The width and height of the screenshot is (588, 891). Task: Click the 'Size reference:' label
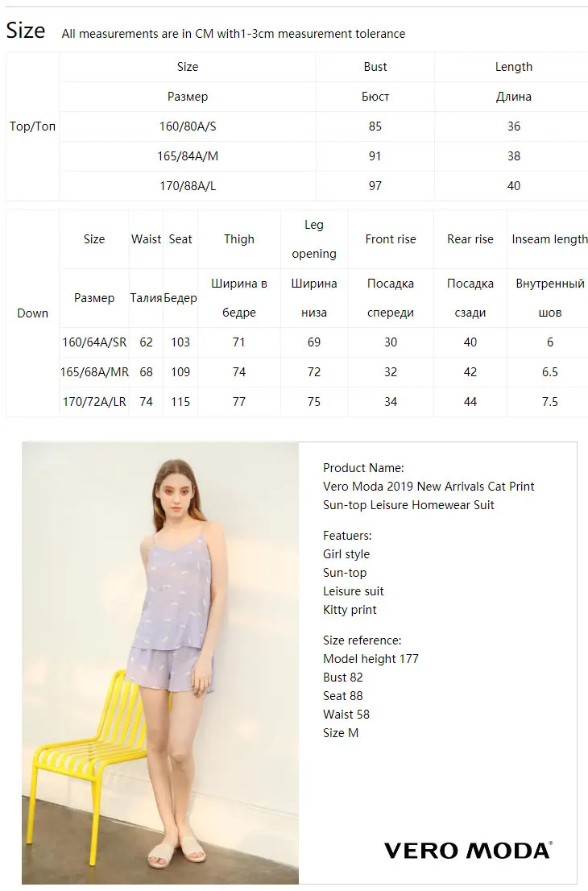pyautogui.click(x=362, y=640)
